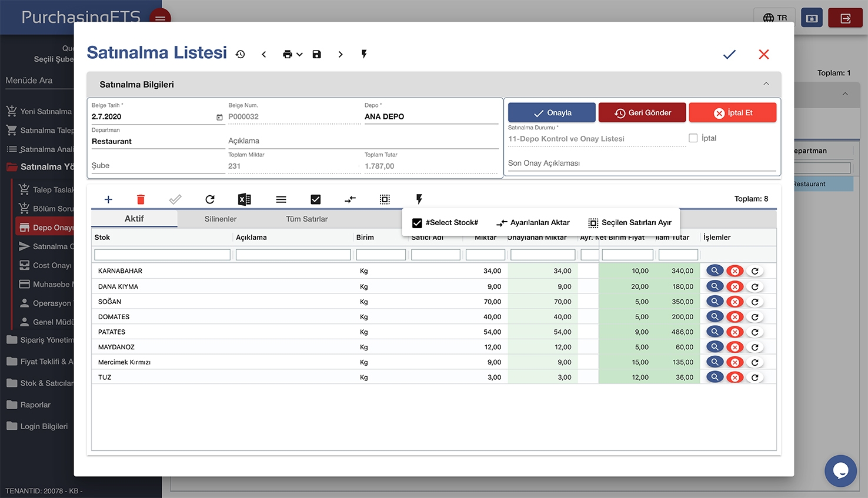Collapse the Satınalma Bilgileri section
This screenshot has height=498, width=868.
pos(766,84)
